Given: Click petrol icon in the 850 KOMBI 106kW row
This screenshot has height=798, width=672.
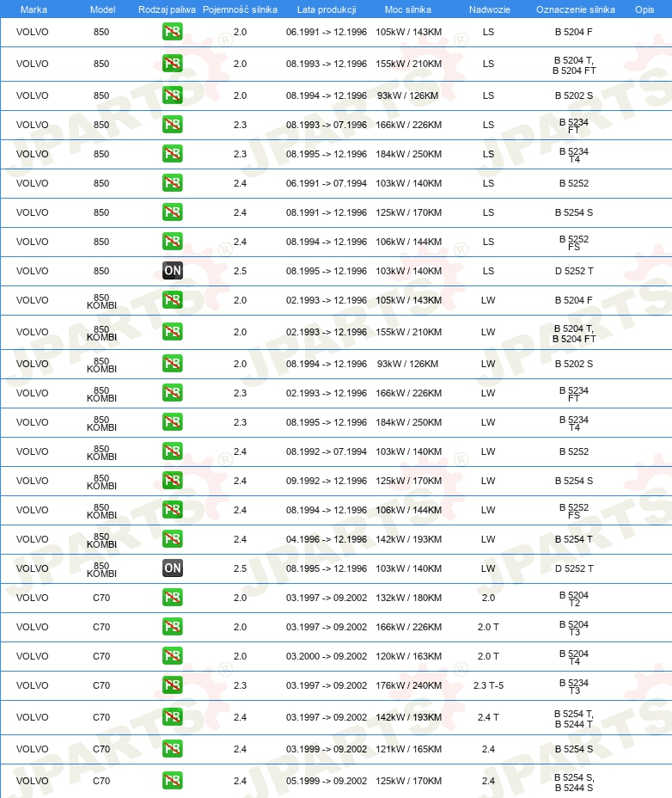Looking at the screenshot, I should pos(173,509).
